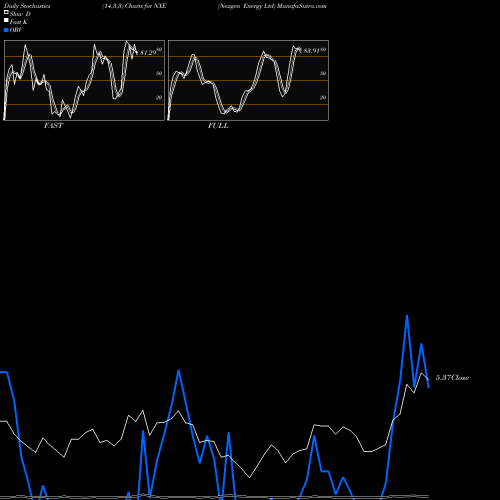Image resolution: width=500 pixels, height=500 pixels.
Task: Click the blue OBV legend square
Action: [6, 30]
